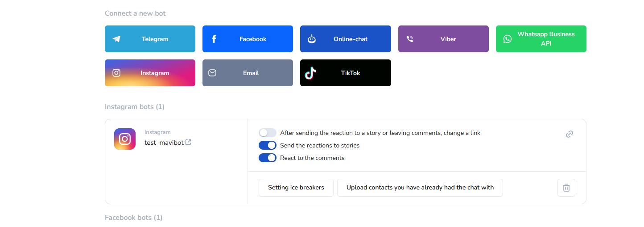Click the Whatsapp logo icon
644x227 pixels.
coord(508,39)
